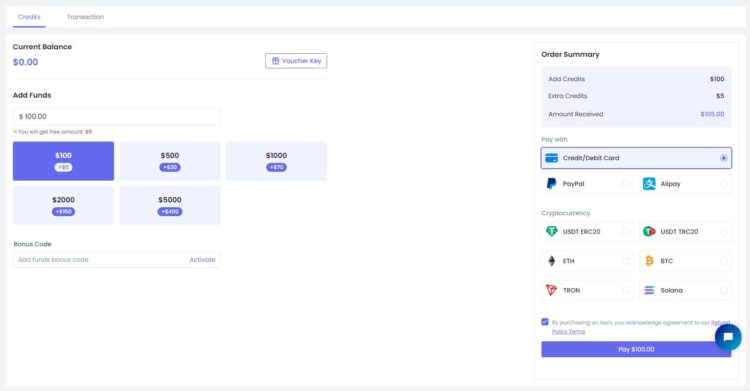Select Alipay radio button
Screen dimensions: 750x391
point(724,184)
